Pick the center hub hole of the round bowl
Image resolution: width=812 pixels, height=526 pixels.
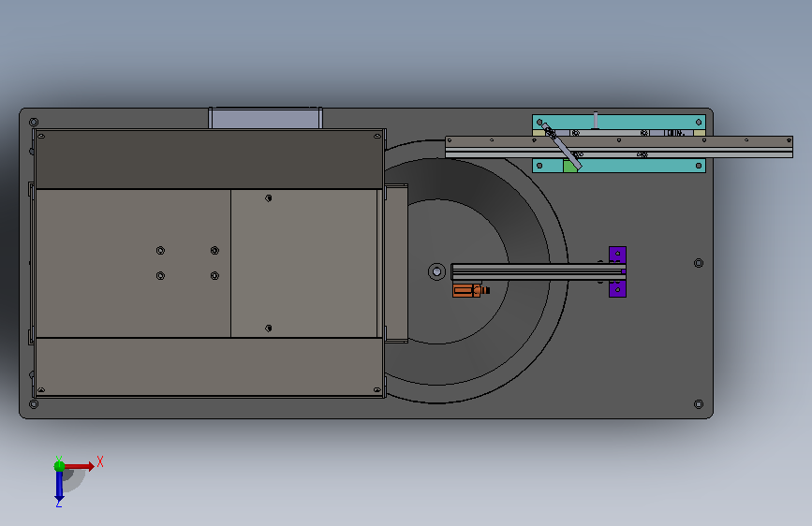436,271
